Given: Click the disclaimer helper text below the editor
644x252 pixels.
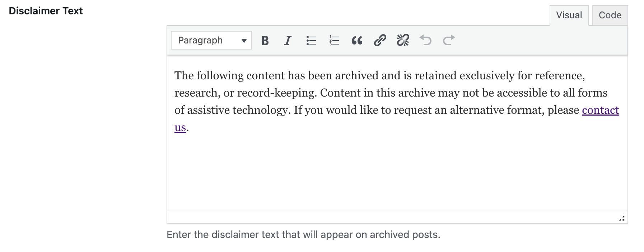Looking at the screenshot, I should 304,235.
